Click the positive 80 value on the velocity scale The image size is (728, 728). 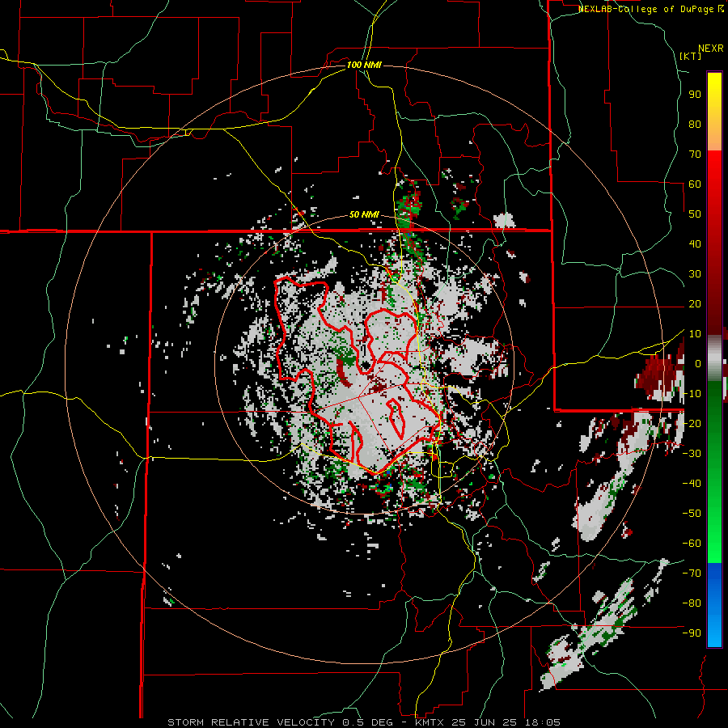coord(695,125)
